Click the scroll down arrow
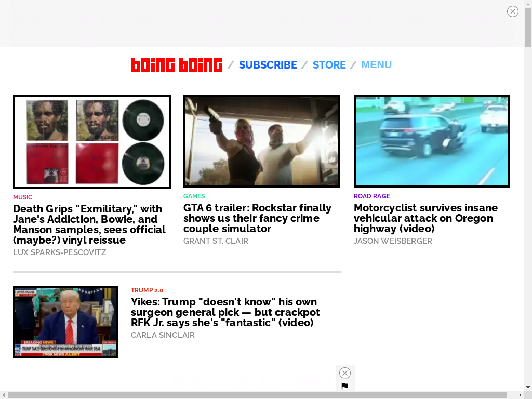Image resolution: width=532 pixels, height=399 pixels. [528, 387]
